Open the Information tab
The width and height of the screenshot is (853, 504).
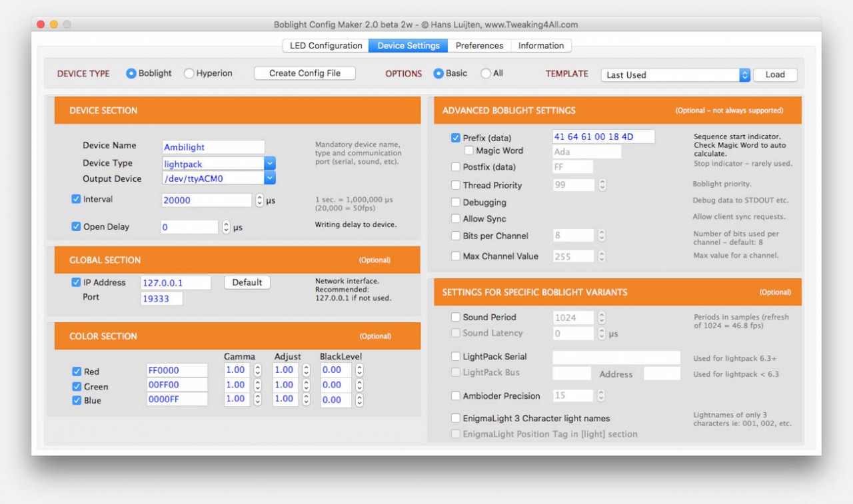(x=541, y=45)
